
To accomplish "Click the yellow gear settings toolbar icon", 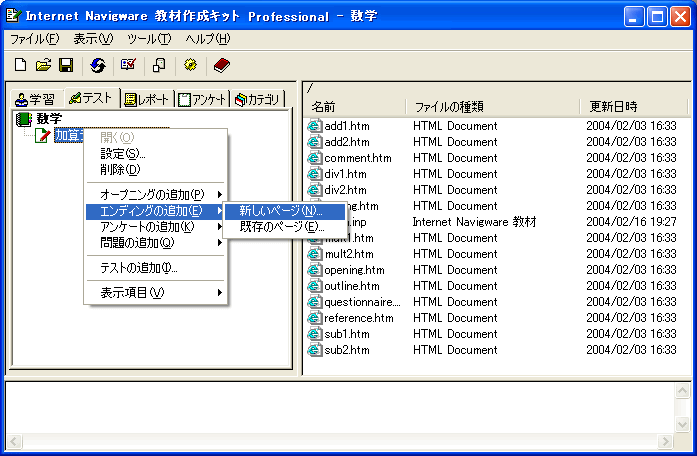I will [x=190, y=65].
